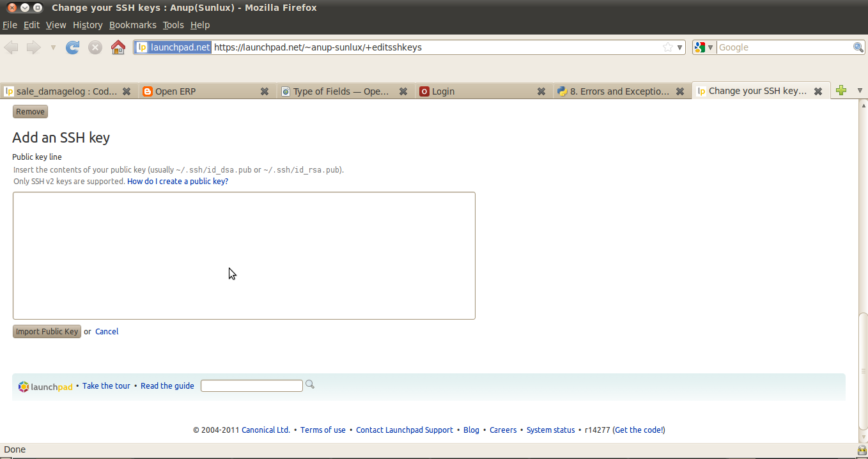This screenshot has width=868, height=459.
Task: Click inside the SSH key text area
Action: [243, 254]
